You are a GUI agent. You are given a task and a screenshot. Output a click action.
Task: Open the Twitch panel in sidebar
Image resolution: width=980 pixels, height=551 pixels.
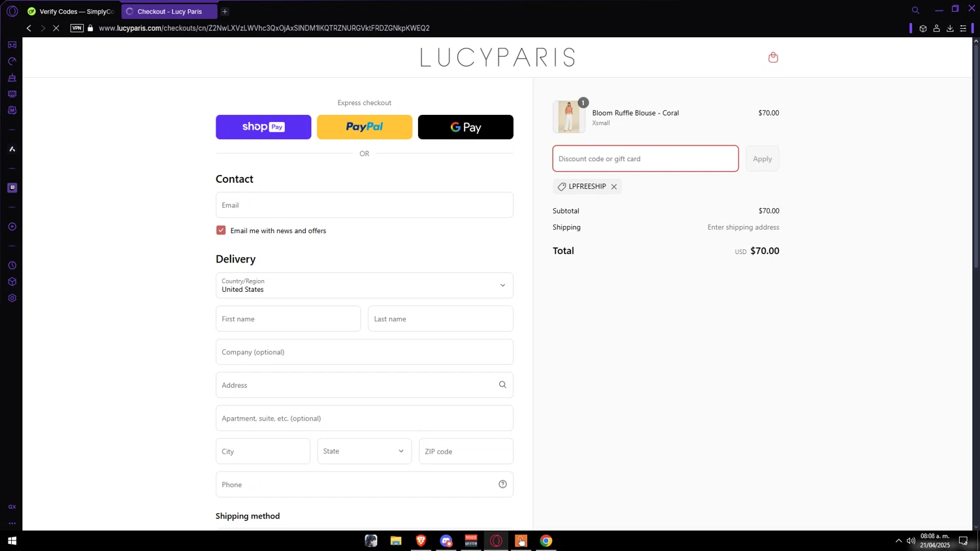tap(12, 188)
